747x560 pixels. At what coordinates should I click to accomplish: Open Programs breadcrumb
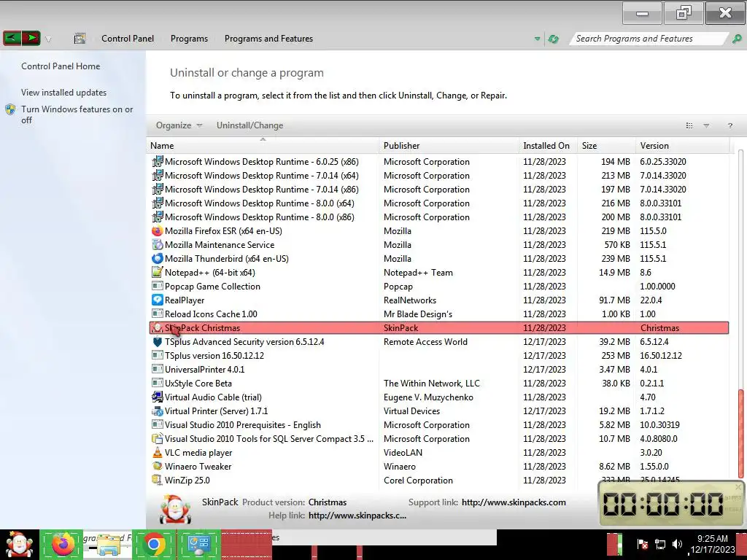tap(189, 39)
